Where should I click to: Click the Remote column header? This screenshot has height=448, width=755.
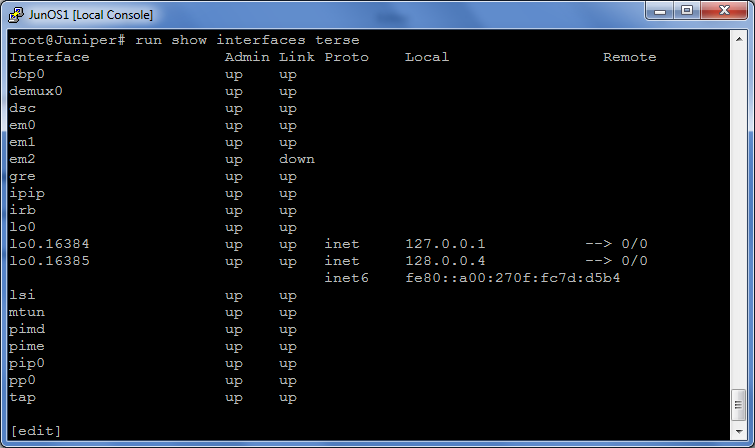[629, 57]
